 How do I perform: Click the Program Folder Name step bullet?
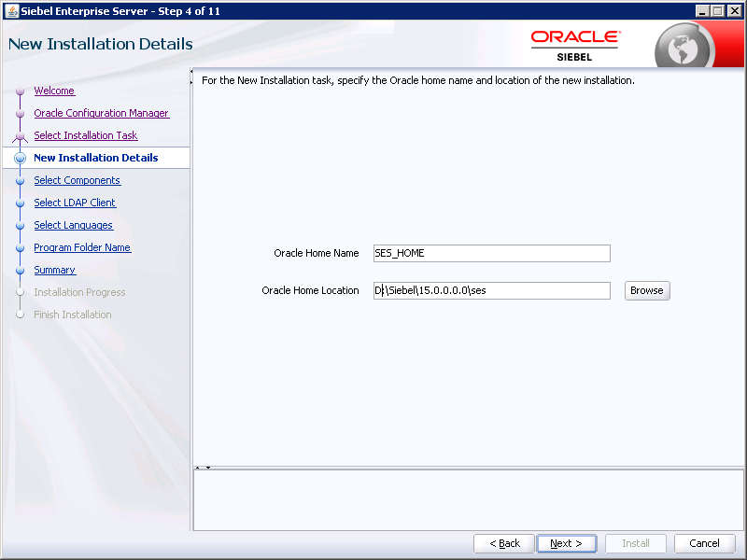[x=20, y=248]
